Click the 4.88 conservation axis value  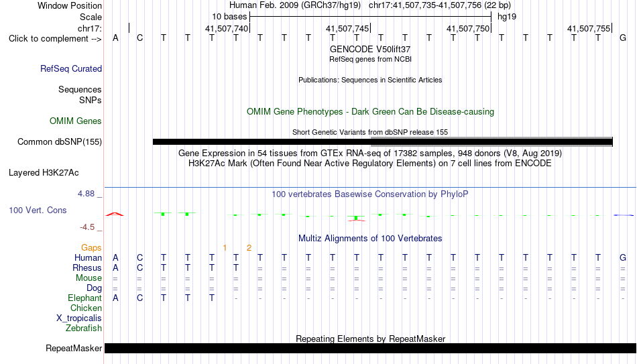pos(86,194)
